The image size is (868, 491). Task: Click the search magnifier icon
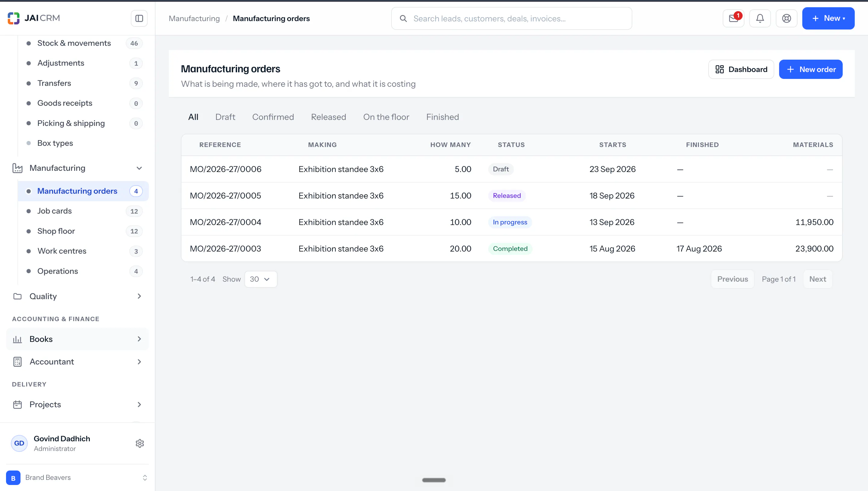pos(403,19)
